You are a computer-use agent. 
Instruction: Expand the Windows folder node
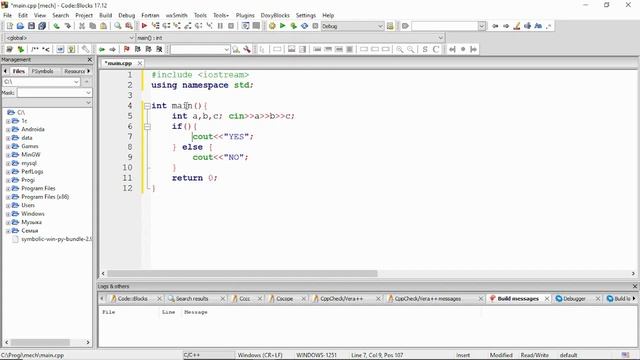click(x=8, y=214)
